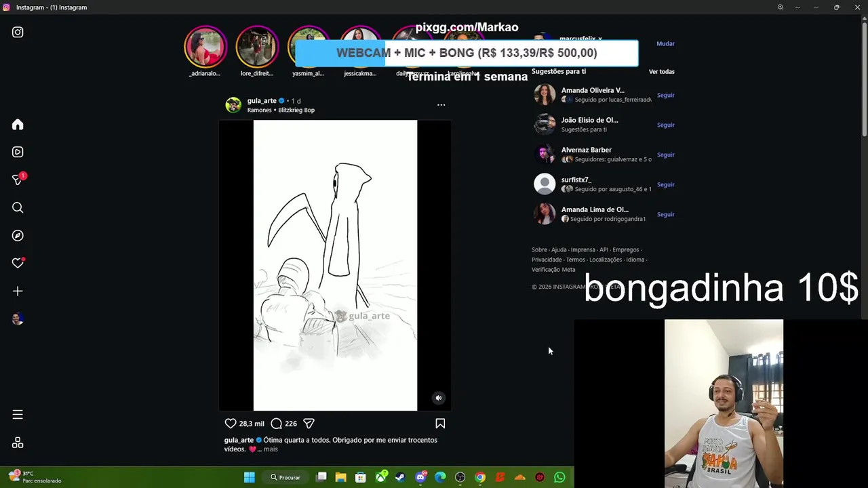Open OBS Studio from the taskbar

pos(460,477)
